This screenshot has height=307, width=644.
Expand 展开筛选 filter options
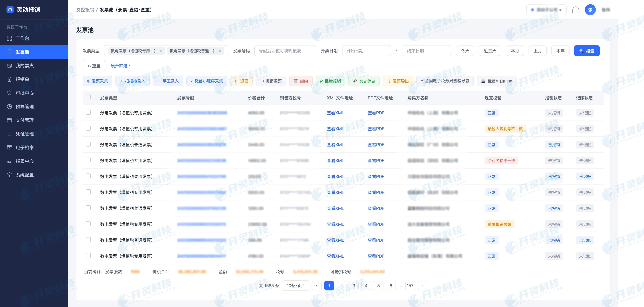[121, 66]
